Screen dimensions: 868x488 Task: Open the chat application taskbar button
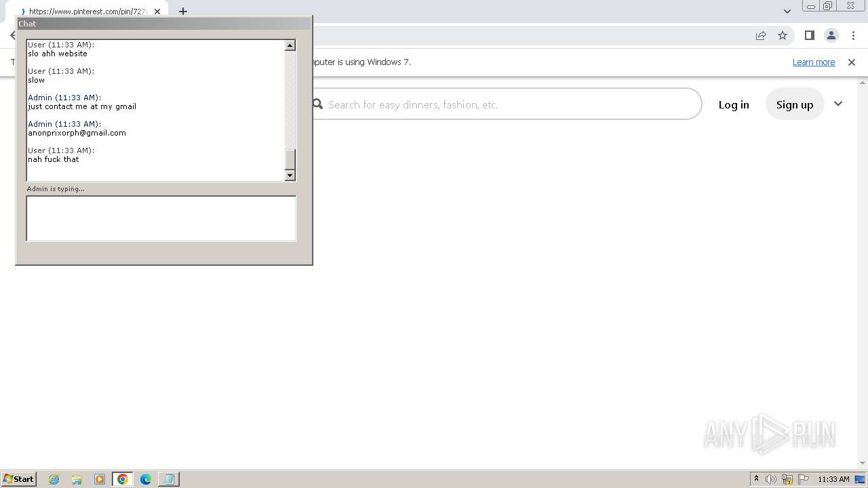tap(169, 479)
